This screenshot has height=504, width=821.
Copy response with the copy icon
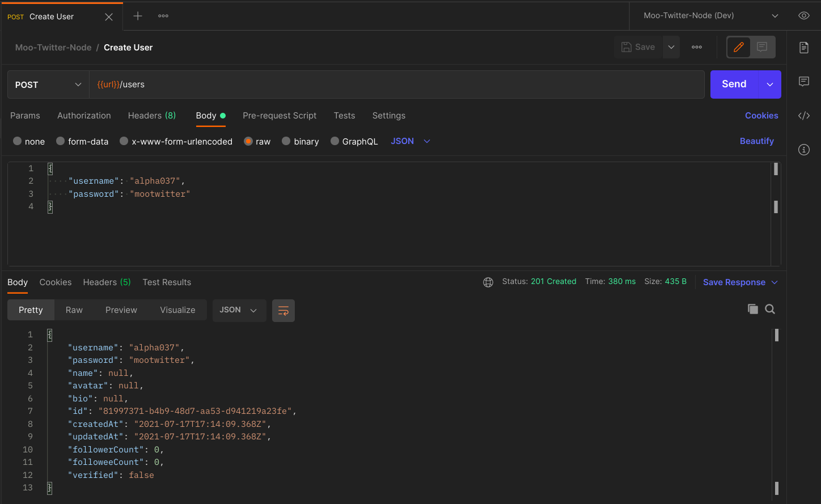[753, 309]
